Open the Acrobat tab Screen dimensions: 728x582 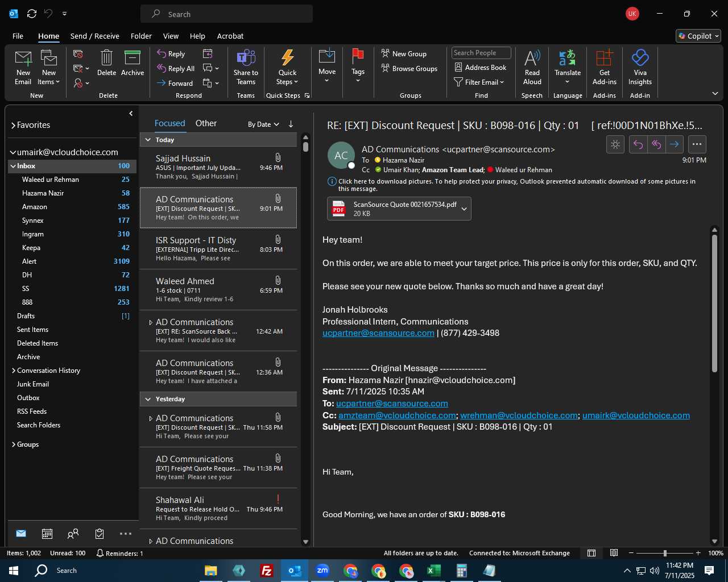point(230,36)
